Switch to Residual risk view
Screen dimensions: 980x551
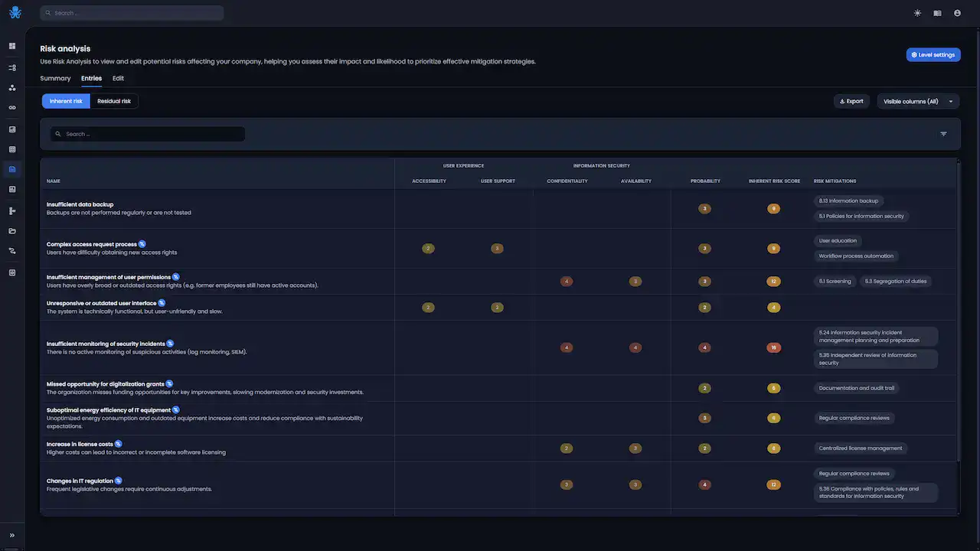pos(114,101)
